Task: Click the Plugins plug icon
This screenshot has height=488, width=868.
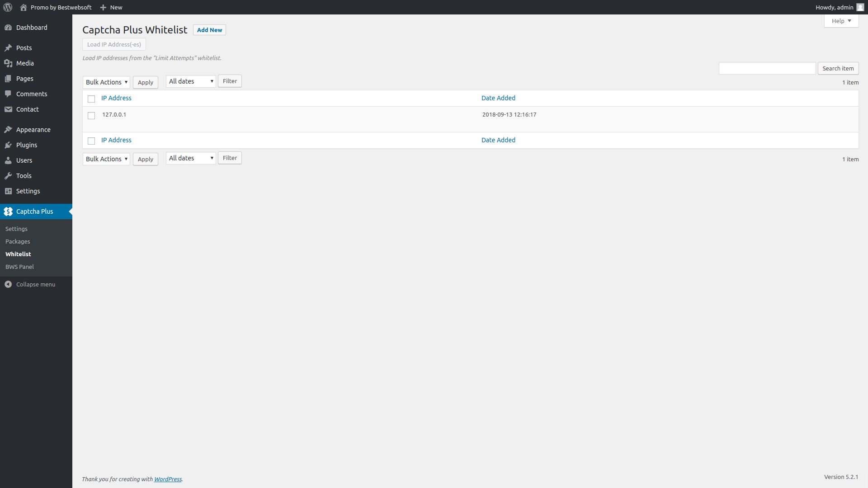Action: 8,145
